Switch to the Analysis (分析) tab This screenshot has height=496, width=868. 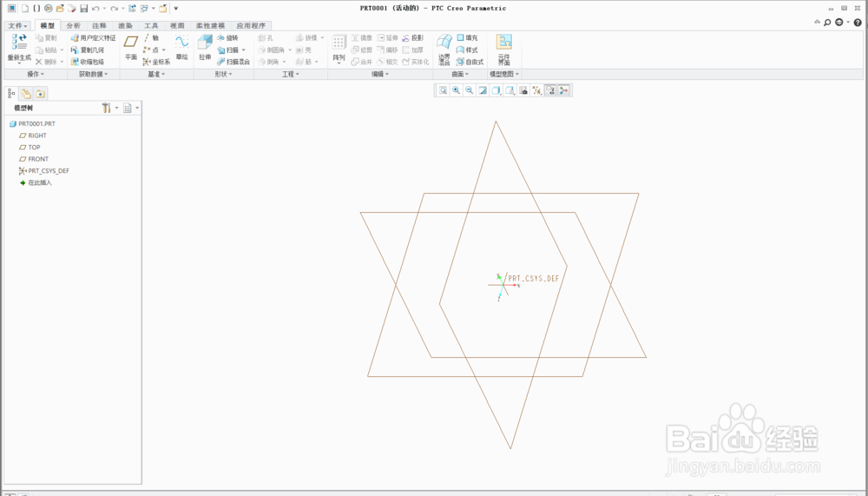pos(73,25)
